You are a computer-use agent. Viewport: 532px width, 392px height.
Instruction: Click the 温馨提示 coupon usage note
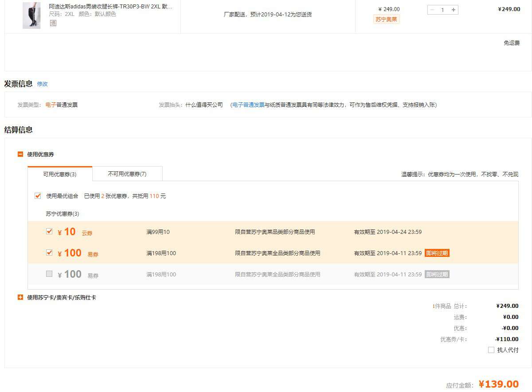[460, 175]
